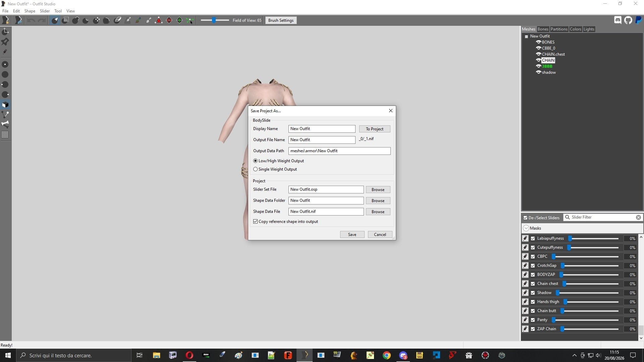Select the Deflate brush tool

pos(86,20)
